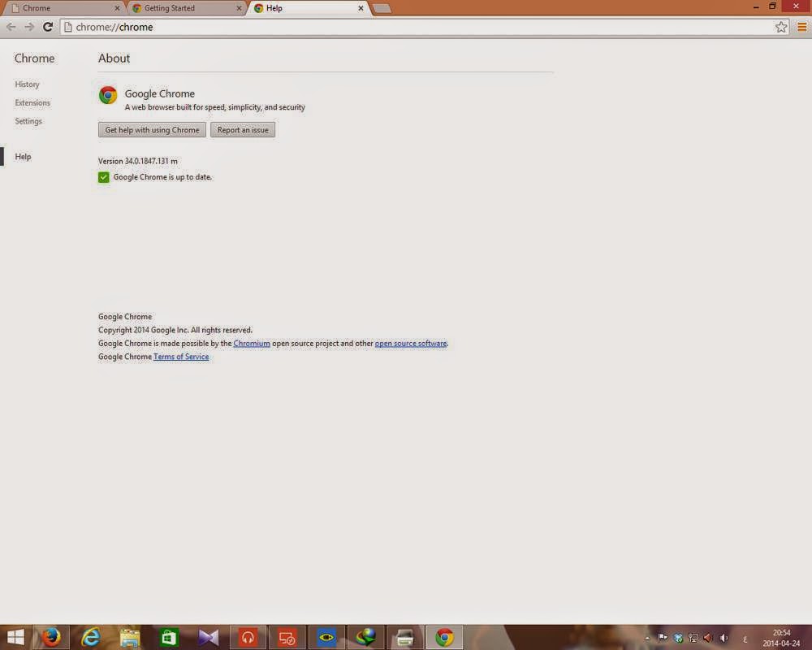Click the Copyright 2014 Google Inc. text

pyautogui.click(x=175, y=330)
